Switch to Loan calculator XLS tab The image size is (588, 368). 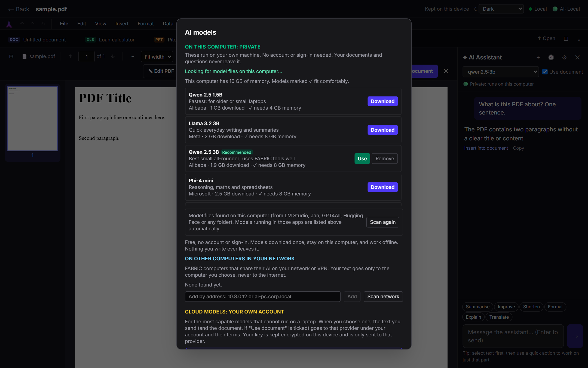tap(110, 40)
